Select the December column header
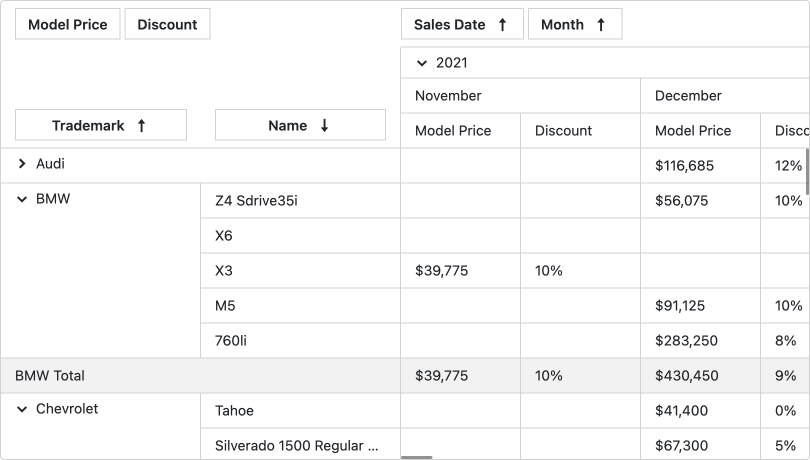 pos(688,96)
